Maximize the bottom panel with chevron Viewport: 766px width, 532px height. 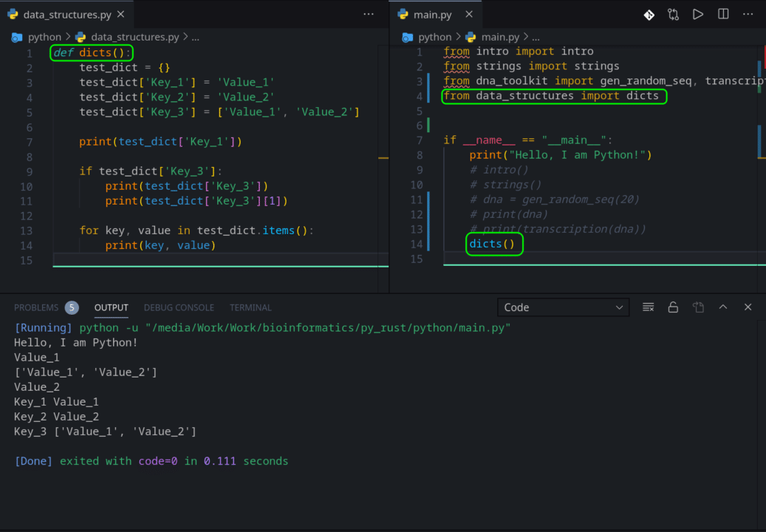722,307
